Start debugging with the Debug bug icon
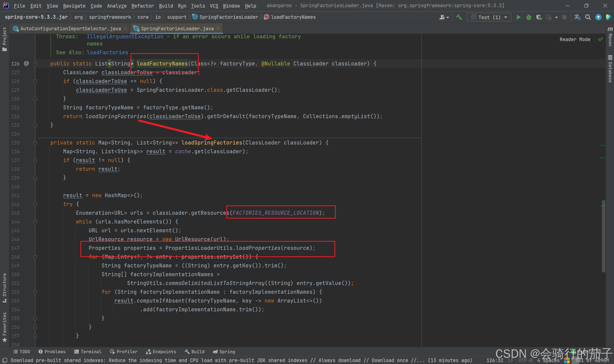The height and width of the screenshot is (364, 614). 529,17
